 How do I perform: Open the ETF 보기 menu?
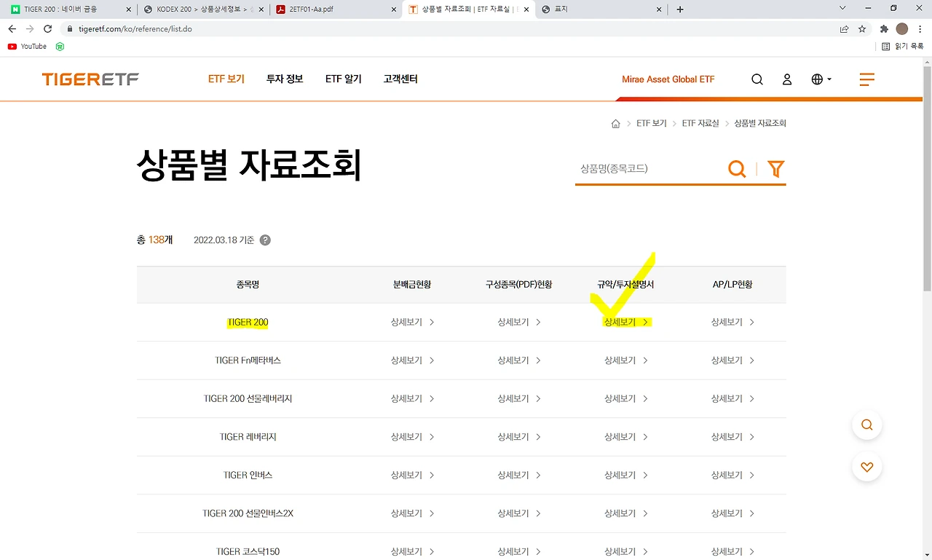226,79
